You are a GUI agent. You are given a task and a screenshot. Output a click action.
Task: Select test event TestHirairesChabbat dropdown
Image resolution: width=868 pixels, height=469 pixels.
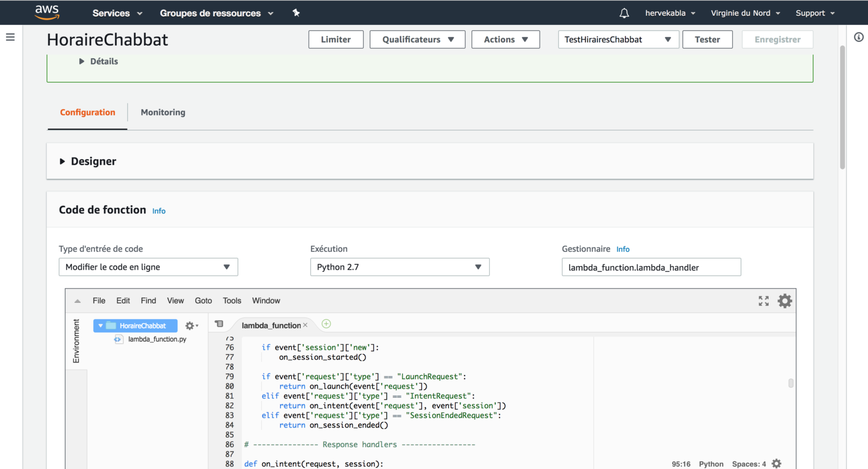618,40
